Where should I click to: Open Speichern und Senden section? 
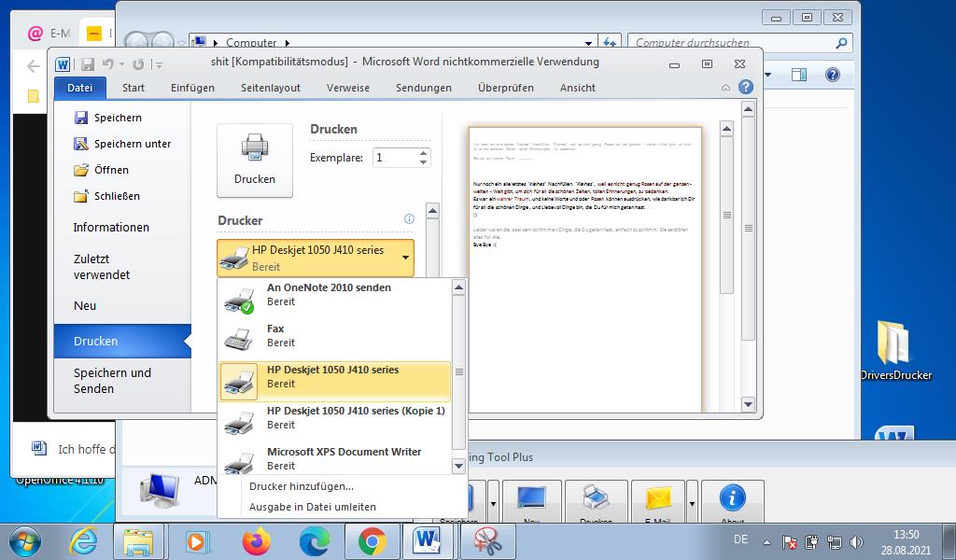pyautogui.click(x=112, y=381)
